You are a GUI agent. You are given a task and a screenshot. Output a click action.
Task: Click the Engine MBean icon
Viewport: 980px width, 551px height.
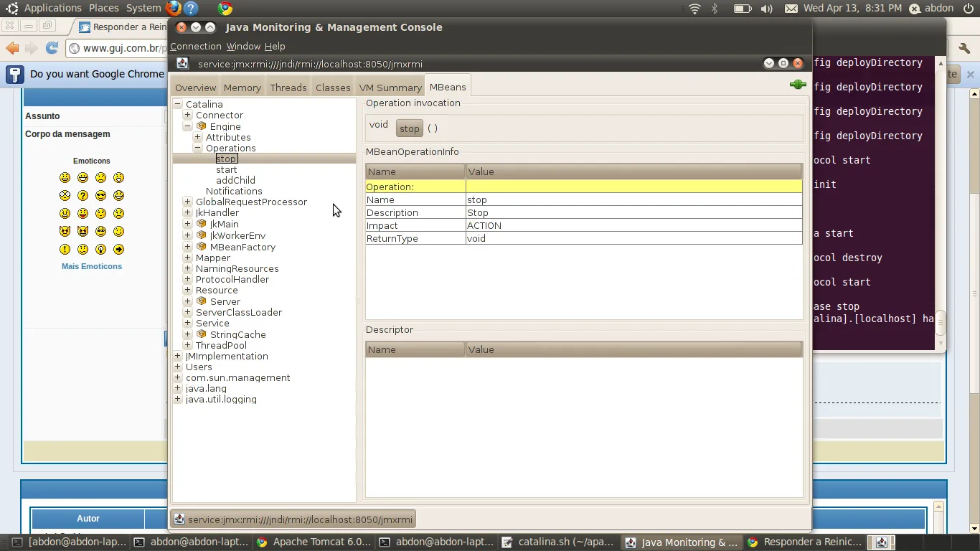202,126
